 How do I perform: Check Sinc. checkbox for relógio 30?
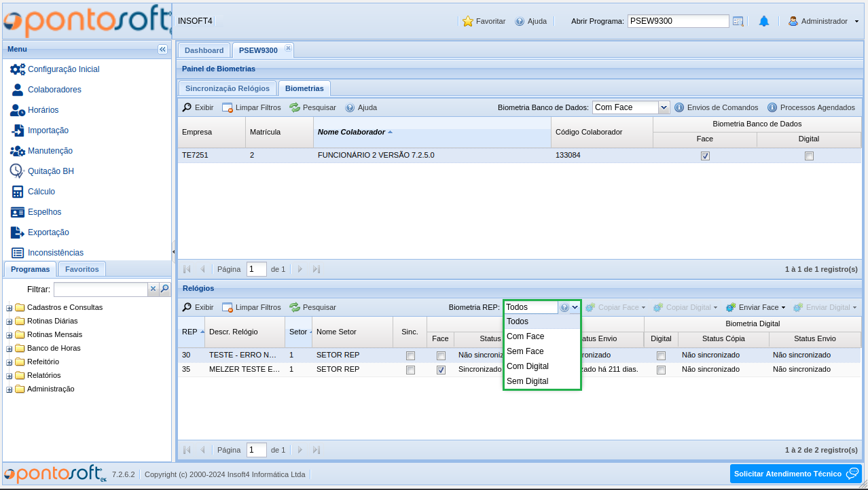[x=410, y=355]
